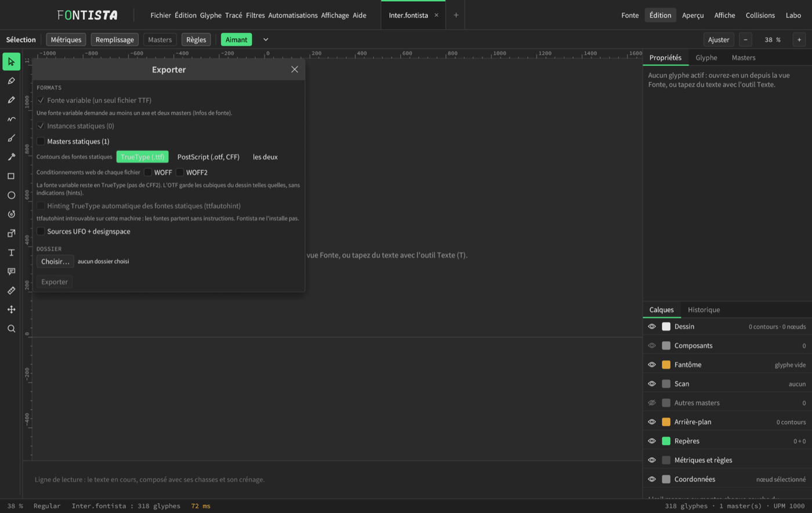Tick the WOFF2 checkbox
The height and width of the screenshot is (513, 812).
coord(180,172)
